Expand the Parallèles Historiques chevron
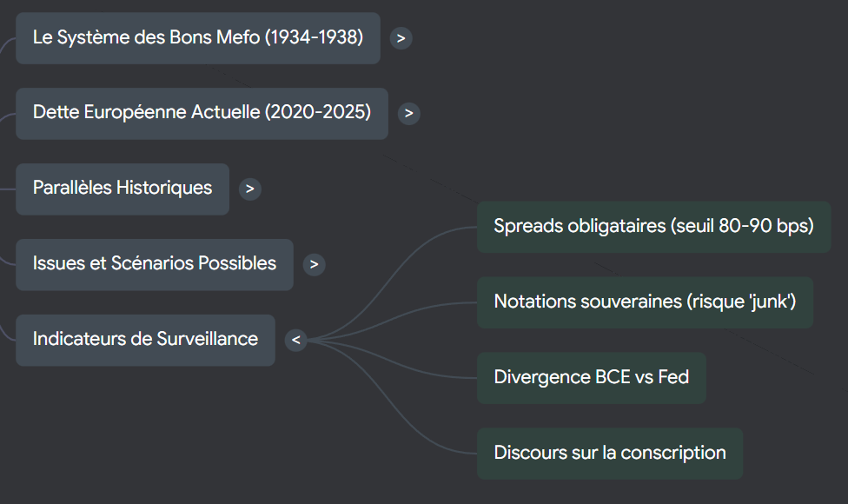The width and height of the screenshot is (848, 504). click(249, 189)
